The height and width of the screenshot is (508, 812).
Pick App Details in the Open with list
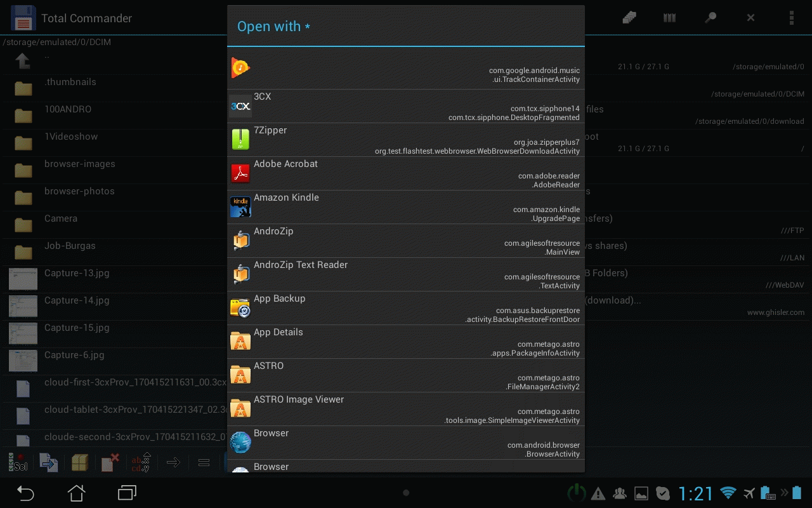(x=406, y=342)
